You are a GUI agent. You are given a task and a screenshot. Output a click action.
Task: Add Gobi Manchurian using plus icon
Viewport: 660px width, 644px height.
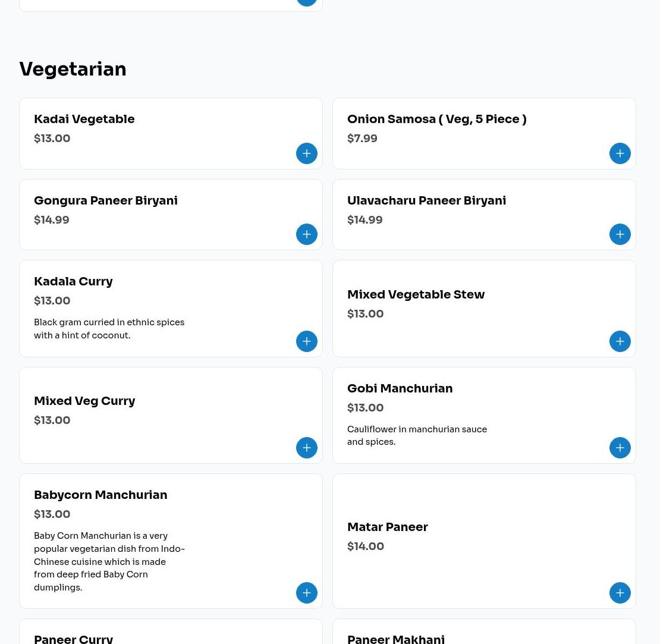point(620,447)
